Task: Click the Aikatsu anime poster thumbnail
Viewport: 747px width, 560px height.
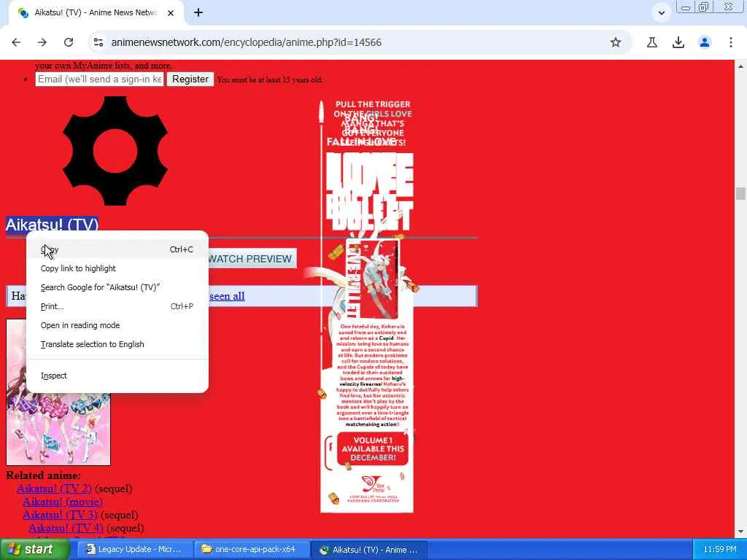Action: click(x=58, y=429)
